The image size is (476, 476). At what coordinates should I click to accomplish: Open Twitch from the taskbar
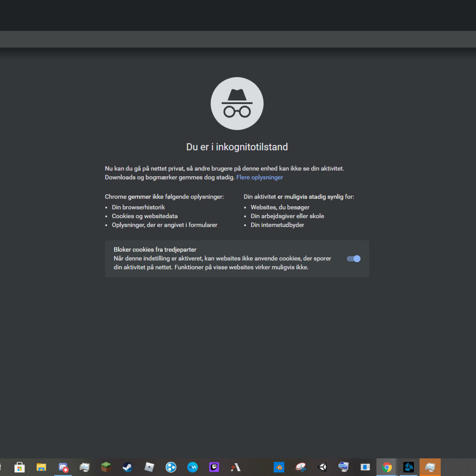click(x=214, y=467)
